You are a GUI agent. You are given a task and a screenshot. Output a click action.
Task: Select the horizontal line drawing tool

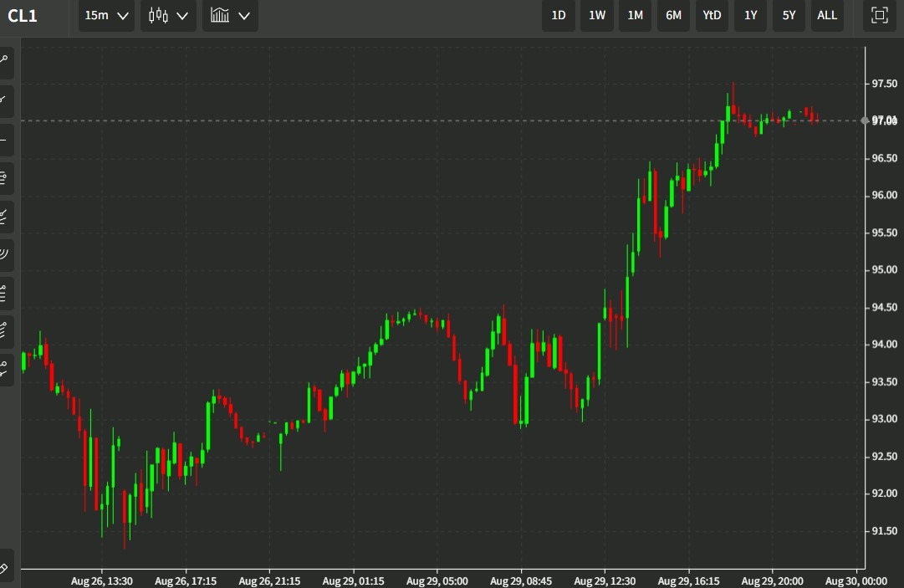point(5,140)
